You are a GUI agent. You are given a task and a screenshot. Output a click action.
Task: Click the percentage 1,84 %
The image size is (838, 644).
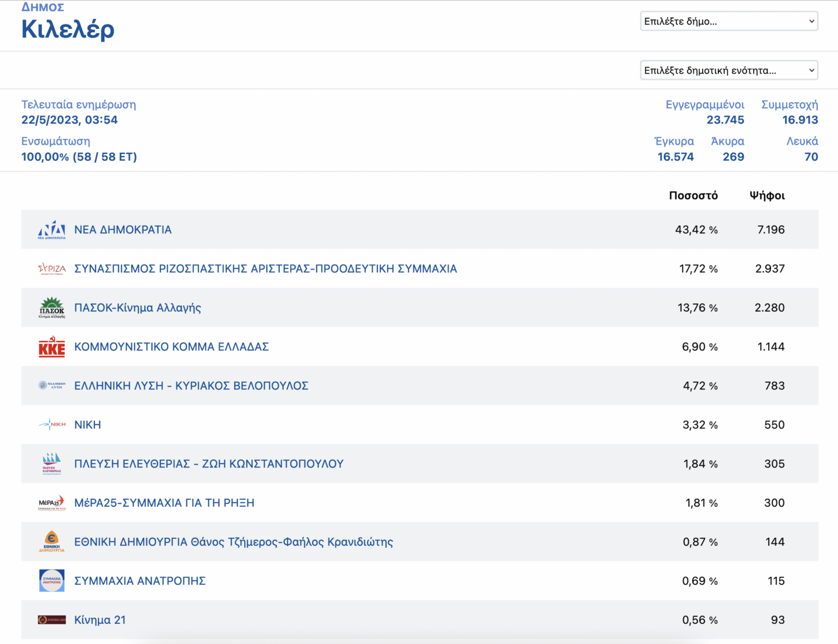[701, 464]
